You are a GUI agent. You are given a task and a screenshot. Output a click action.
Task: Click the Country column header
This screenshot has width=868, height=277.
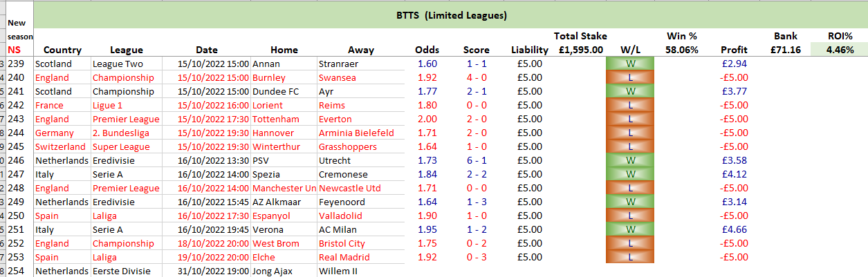coord(62,50)
